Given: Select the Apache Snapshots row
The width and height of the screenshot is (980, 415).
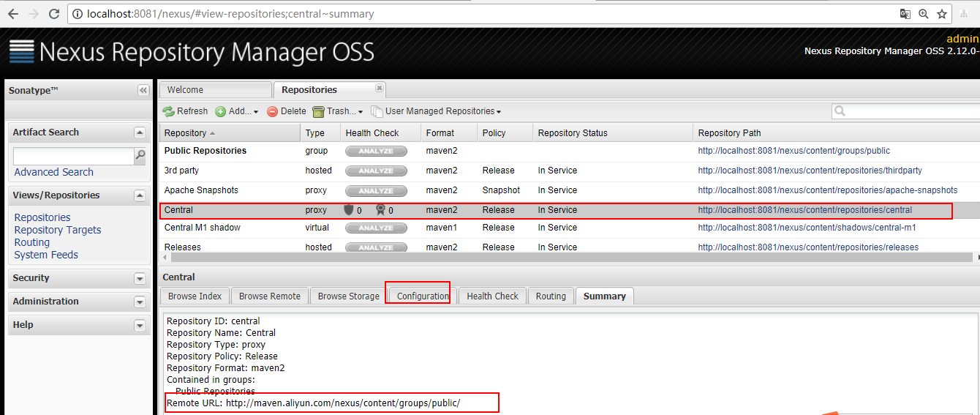Looking at the screenshot, I should coord(569,190).
